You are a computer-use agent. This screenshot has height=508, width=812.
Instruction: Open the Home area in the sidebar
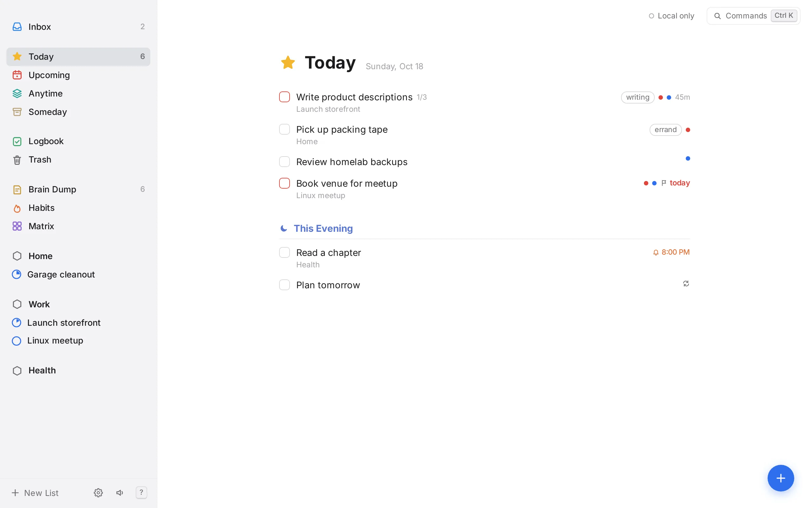tap(78, 256)
